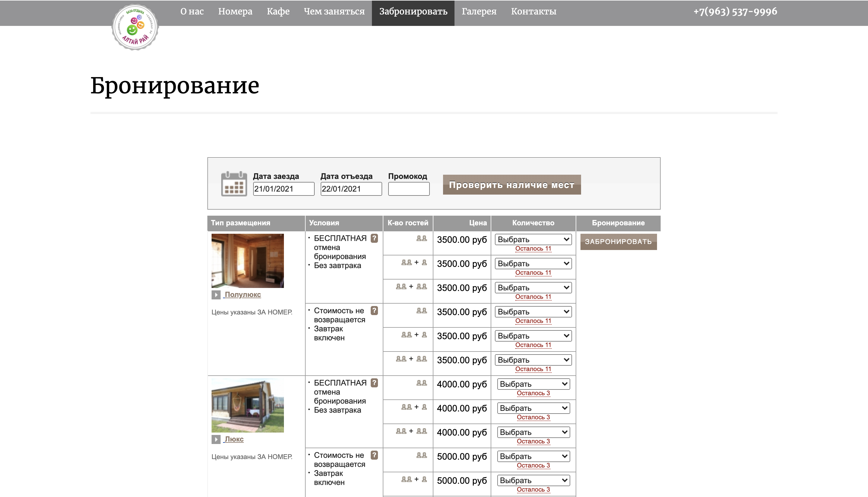
Task: Click the calendar icon beside date fields
Action: [234, 184]
